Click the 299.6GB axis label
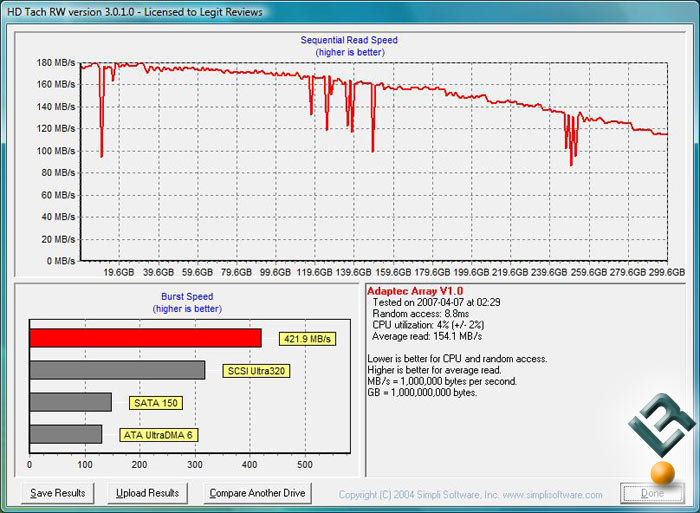The width and height of the screenshot is (700, 513). pos(667,272)
